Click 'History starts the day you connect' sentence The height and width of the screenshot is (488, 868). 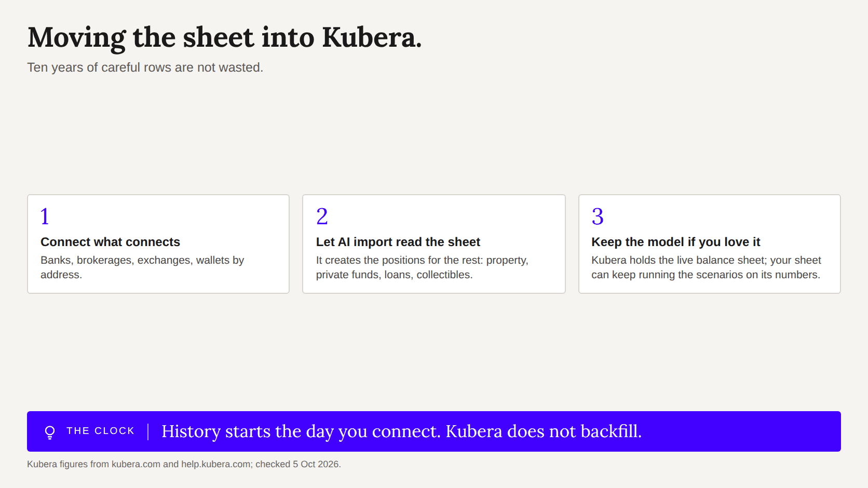pos(301,431)
